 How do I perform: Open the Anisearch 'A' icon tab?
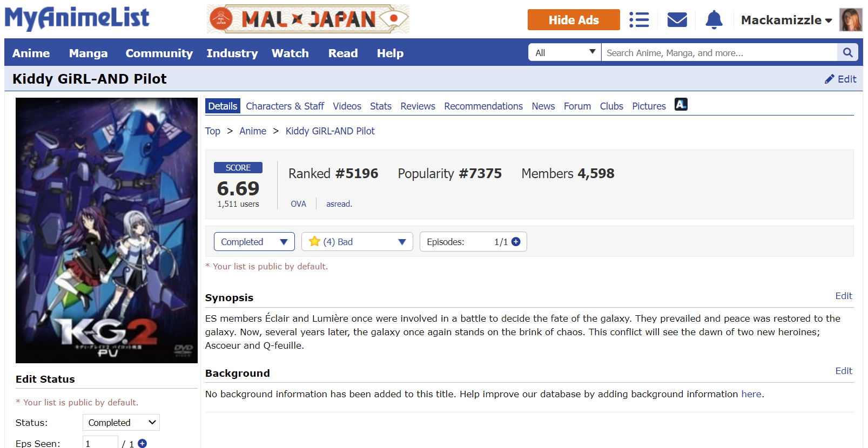point(681,105)
